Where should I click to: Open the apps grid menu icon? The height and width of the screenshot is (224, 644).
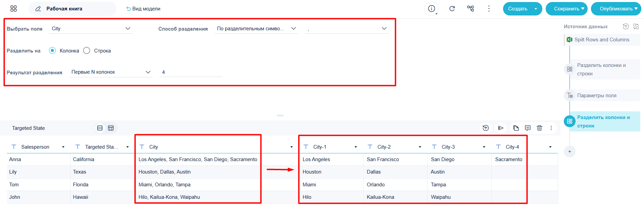(x=13, y=9)
